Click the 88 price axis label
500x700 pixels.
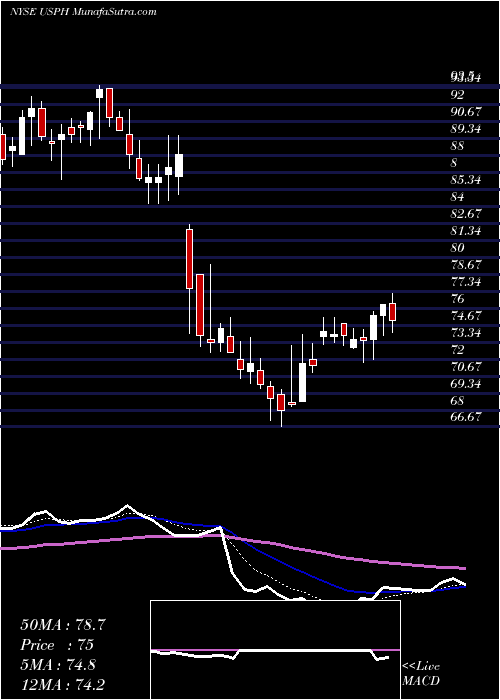(457, 146)
